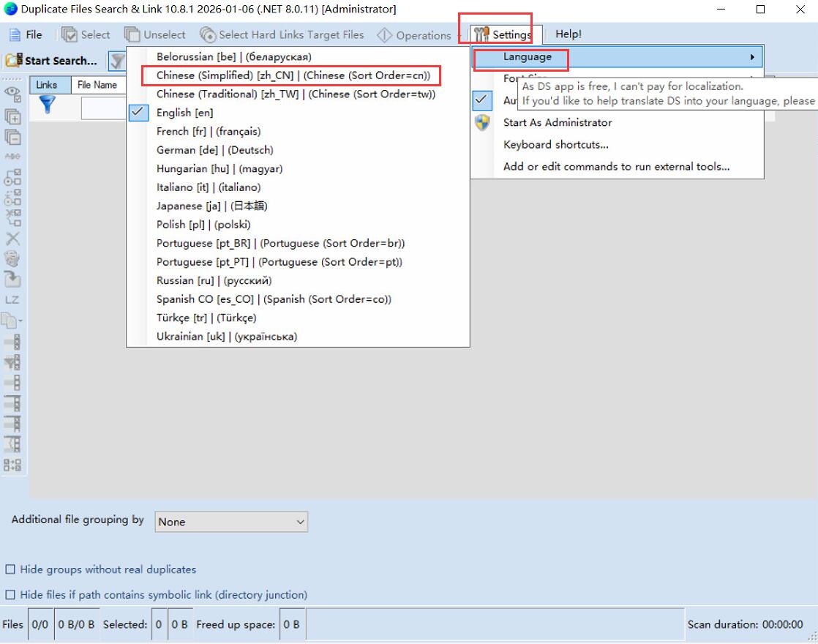Select Belorussian [be] language
818x644 pixels.
pos(298,57)
